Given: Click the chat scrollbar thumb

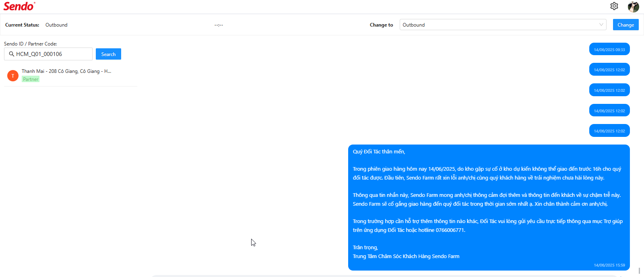Looking at the screenshot, I should click(639, 271).
